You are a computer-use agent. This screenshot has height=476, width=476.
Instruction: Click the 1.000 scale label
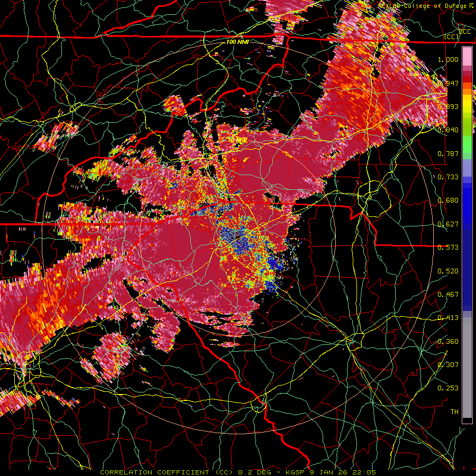448,59
